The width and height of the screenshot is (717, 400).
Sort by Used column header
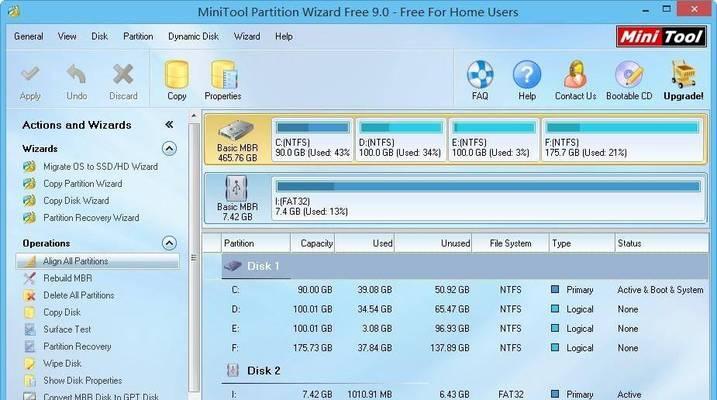(x=364, y=243)
